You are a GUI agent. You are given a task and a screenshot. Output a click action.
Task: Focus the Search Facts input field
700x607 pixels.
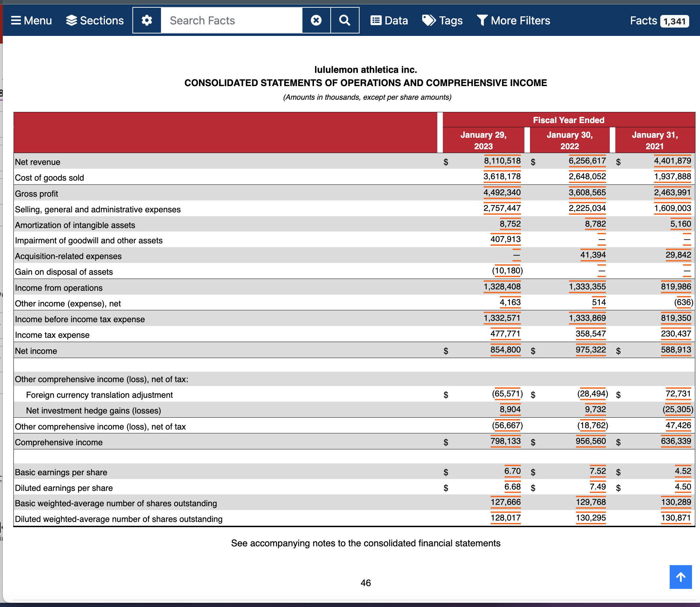tap(232, 21)
